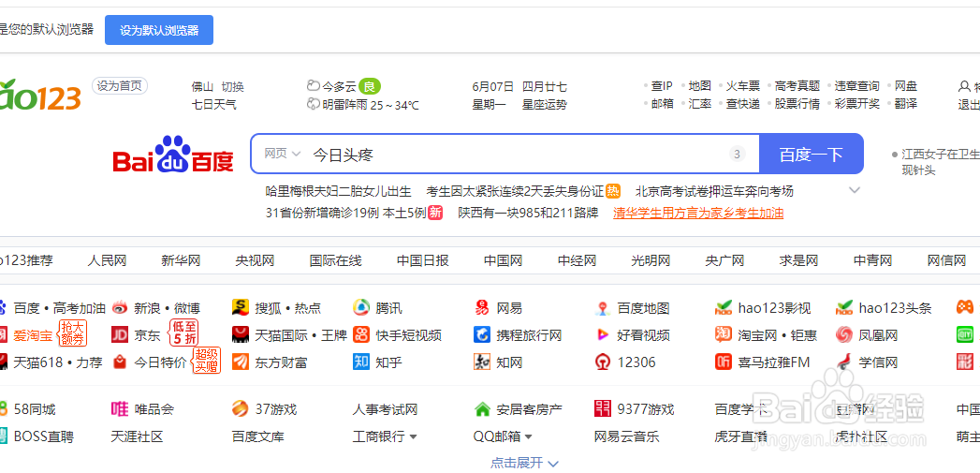Click the cloudy weather icon

click(x=314, y=86)
